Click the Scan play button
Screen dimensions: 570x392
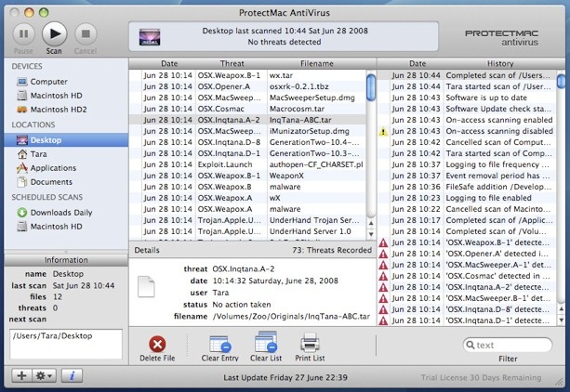click(55, 33)
